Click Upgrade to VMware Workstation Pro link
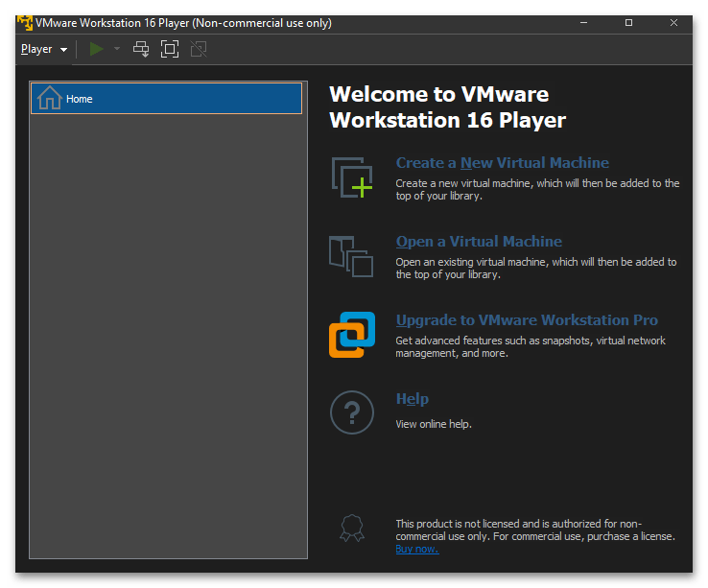 [x=527, y=320]
